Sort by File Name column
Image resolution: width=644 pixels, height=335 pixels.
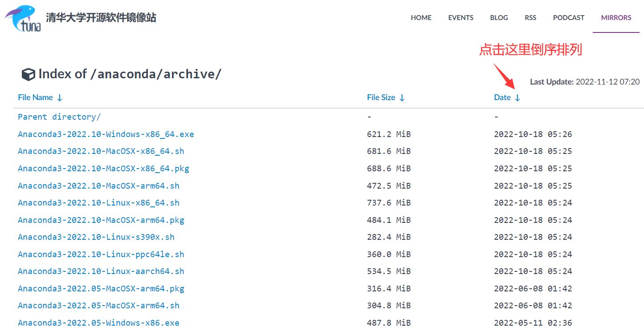click(40, 97)
